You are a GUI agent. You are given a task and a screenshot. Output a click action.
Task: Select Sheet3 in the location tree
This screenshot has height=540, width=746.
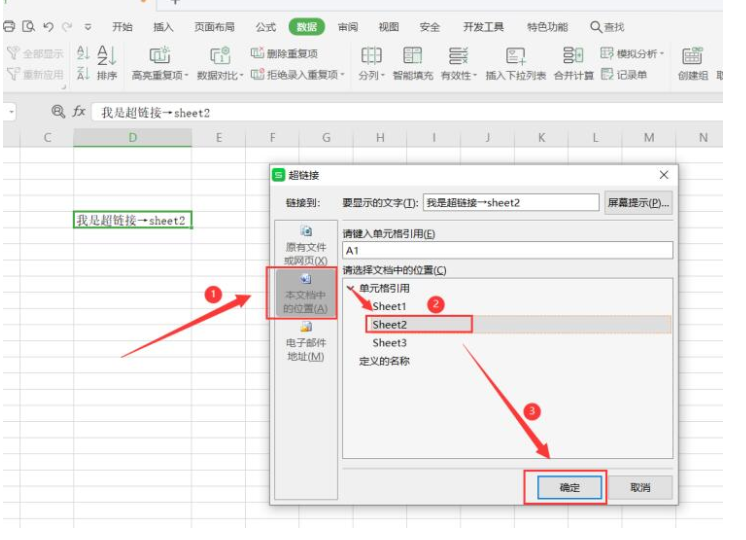pyautogui.click(x=389, y=343)
